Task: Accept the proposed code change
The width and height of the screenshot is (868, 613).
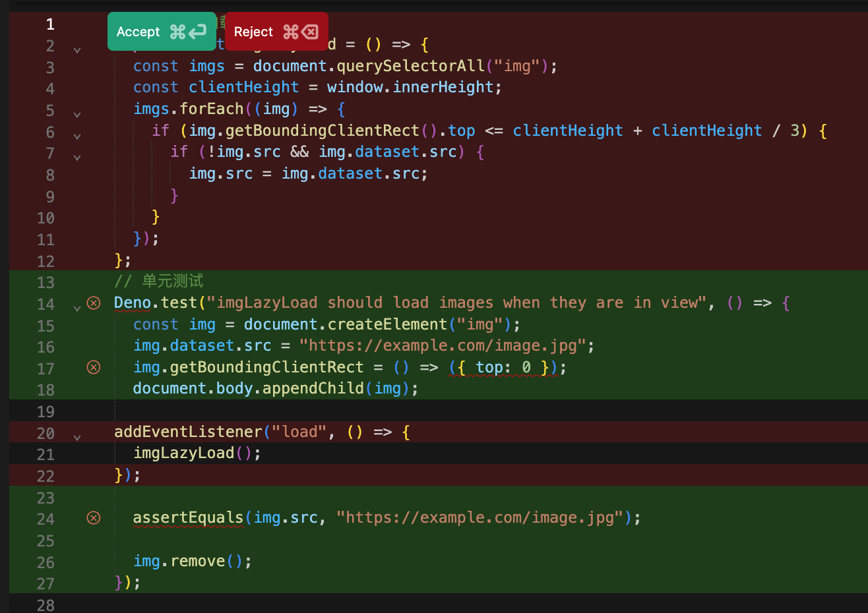Action: (x=161, y=32)
